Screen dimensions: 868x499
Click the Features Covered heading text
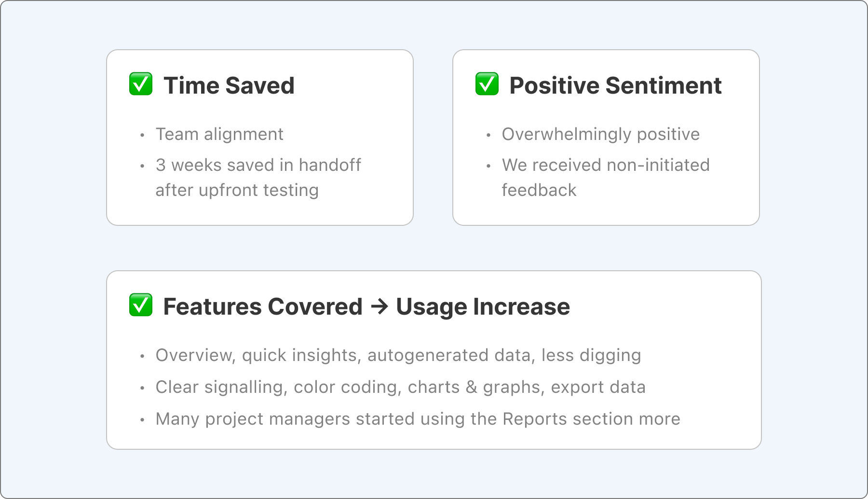(263, 306)
